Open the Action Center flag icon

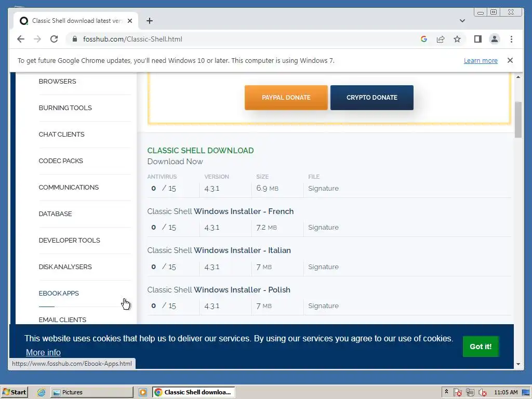pos(457,393)
